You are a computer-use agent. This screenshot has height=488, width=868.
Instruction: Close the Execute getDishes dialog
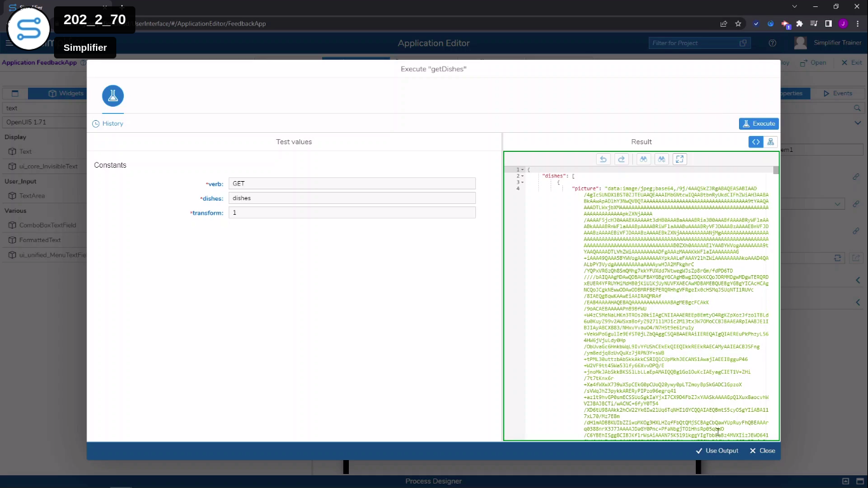click(x=762, y=451)
